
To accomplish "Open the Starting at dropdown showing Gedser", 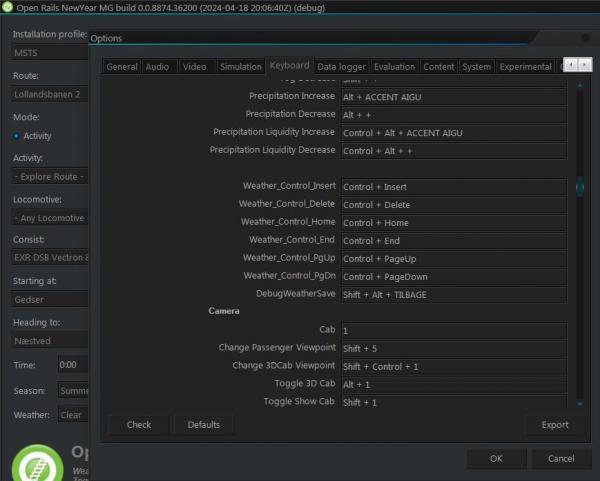I will [x=50, y=300].
